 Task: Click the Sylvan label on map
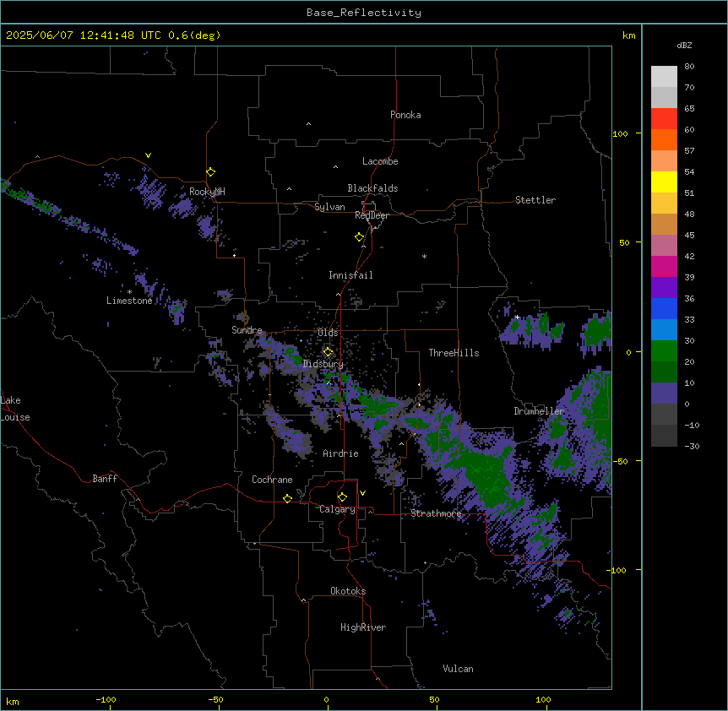(329, 207)
